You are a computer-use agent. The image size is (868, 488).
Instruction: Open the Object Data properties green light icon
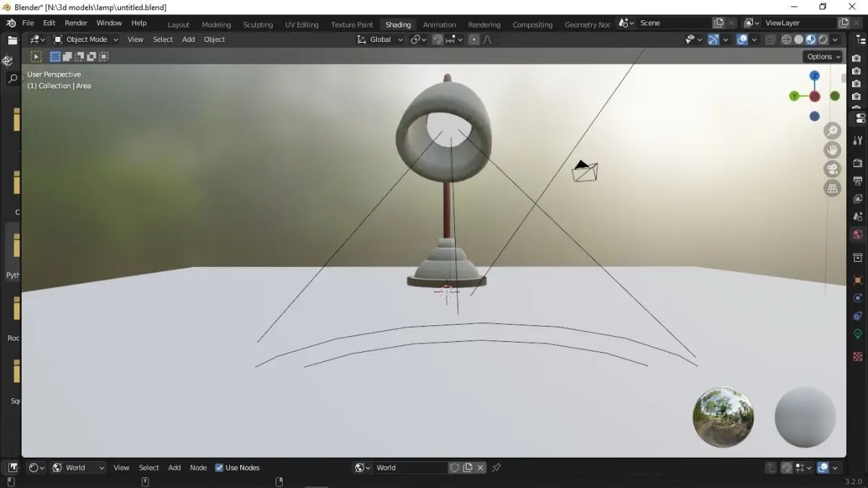858,334
